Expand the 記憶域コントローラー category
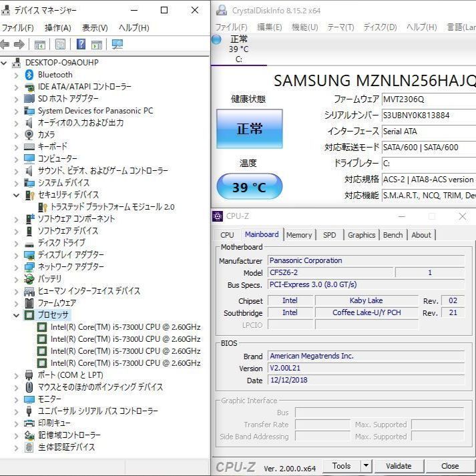Screen dimensions: 476x476 [17, 436]
